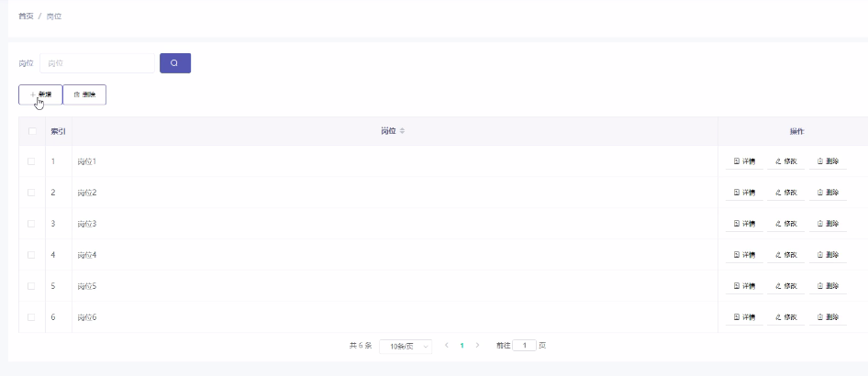
Task: Check the checkbox for row 岗位5
Action: (x=31, y=286)
